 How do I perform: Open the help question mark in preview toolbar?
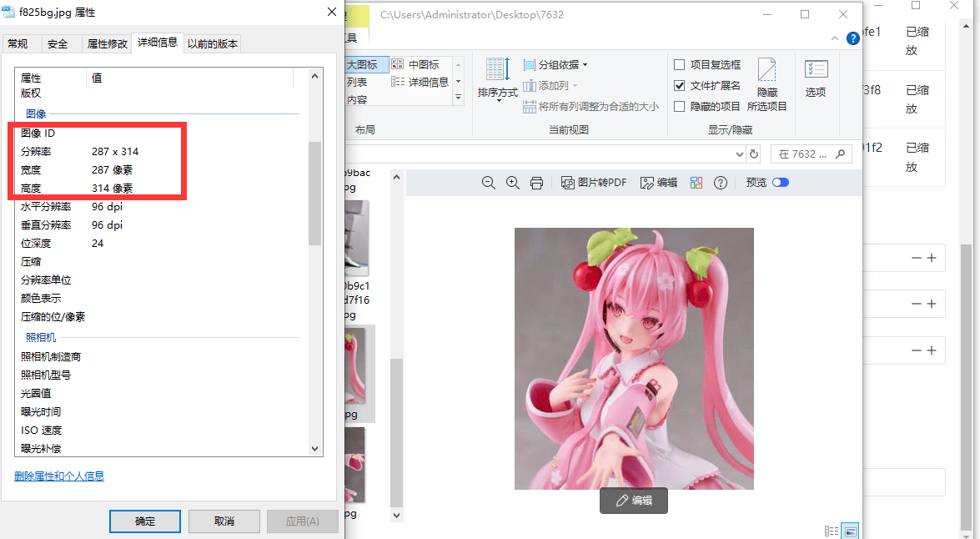click(x=721, y=183)
